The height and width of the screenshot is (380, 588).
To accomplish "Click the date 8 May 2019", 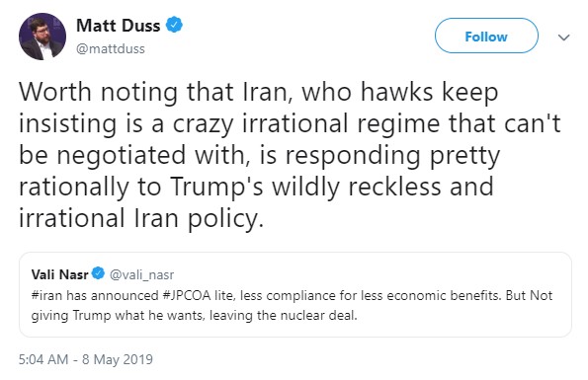I will tap(118, 359).
